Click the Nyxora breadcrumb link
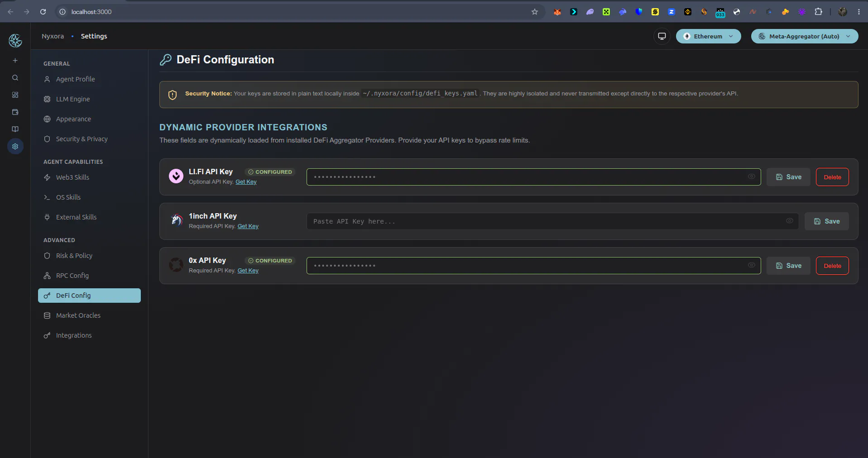The height and width of the screenshot is (458, 868). 53,36
